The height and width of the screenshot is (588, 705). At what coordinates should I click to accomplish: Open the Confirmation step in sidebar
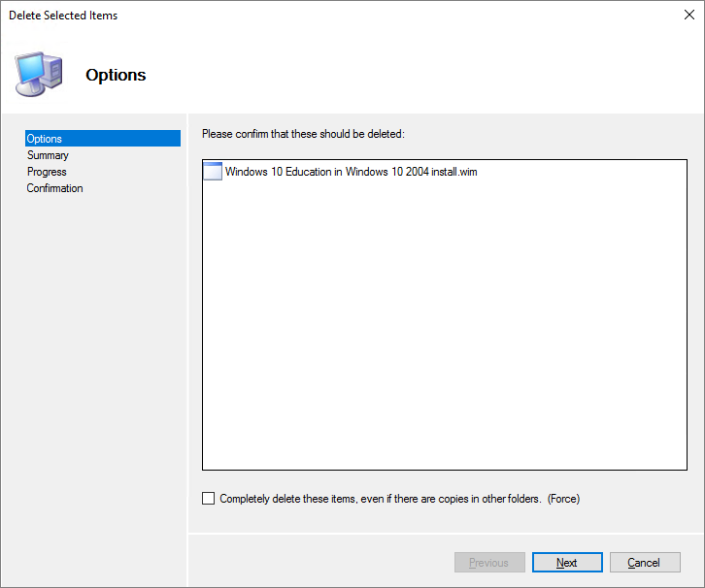point(55,188)
